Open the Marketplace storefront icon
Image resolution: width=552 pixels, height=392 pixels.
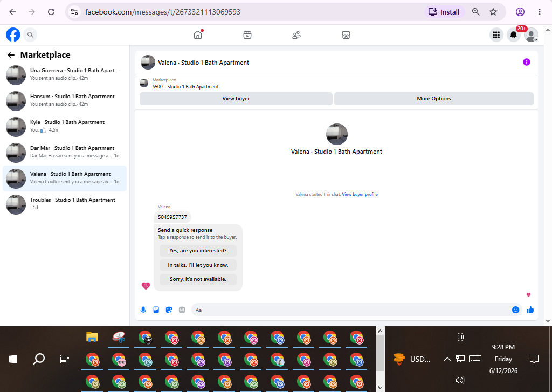click(346, 35)
